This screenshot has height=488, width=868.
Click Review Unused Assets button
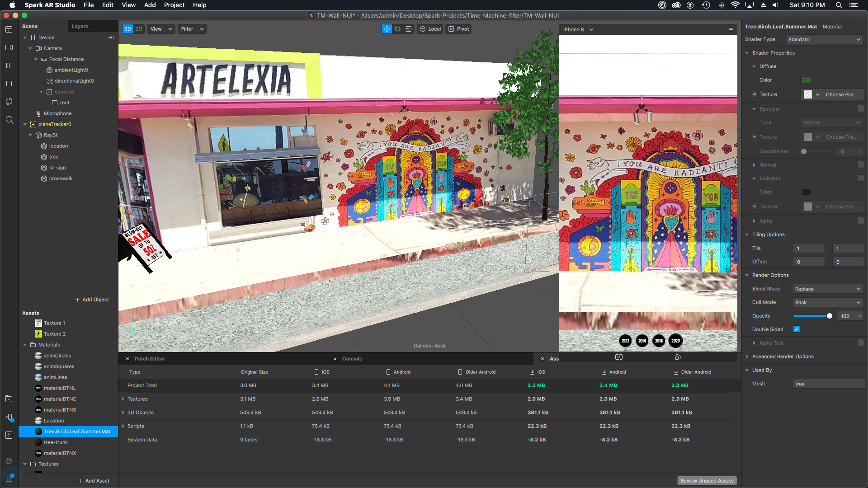[x=707, y=481]
